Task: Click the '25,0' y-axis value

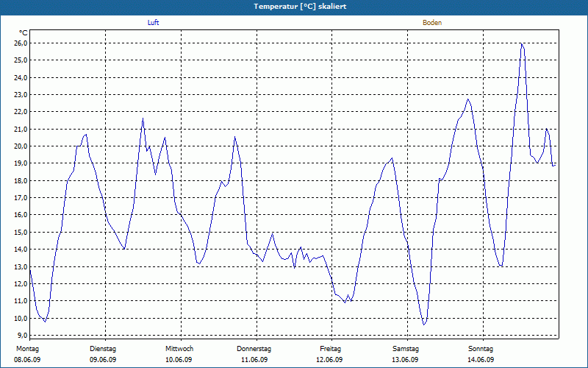Action: click(21, 60)
